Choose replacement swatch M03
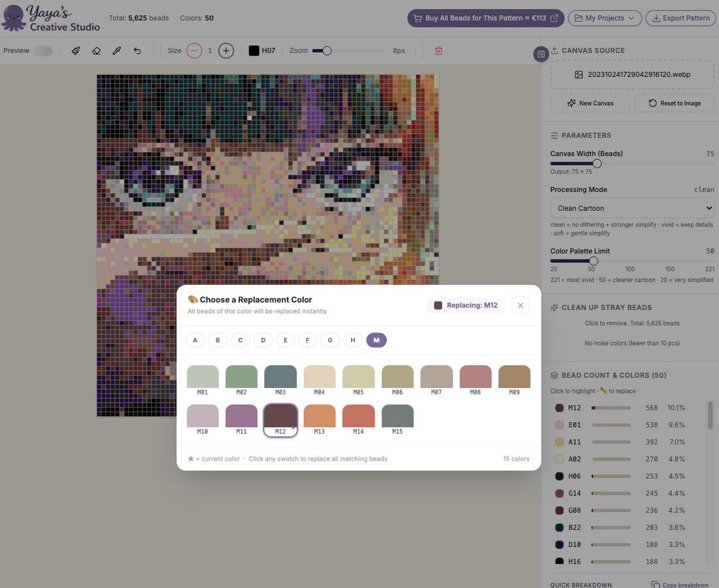The image size is (719, 588). pos(280,380)
